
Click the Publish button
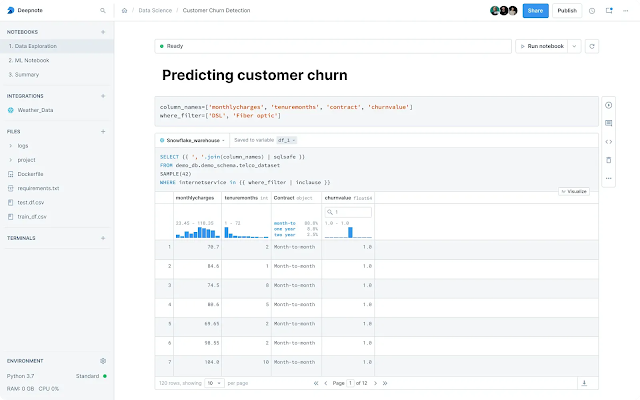point(567,11)
